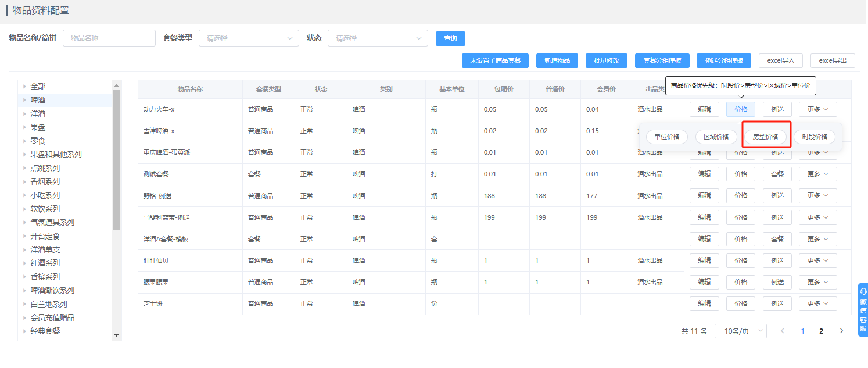
Task: Click the 查询 search button
Action: click(x=450, y=38)
